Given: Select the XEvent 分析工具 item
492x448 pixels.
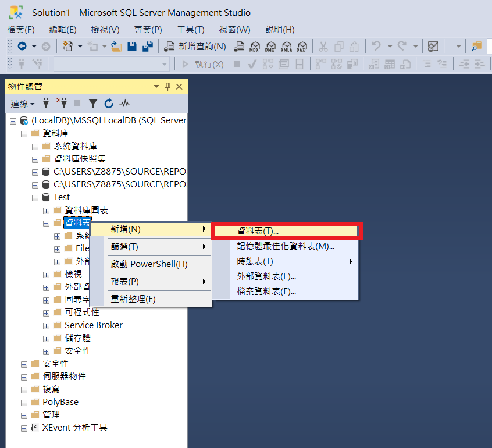Looking at the screenshot, I should (74, 428).
